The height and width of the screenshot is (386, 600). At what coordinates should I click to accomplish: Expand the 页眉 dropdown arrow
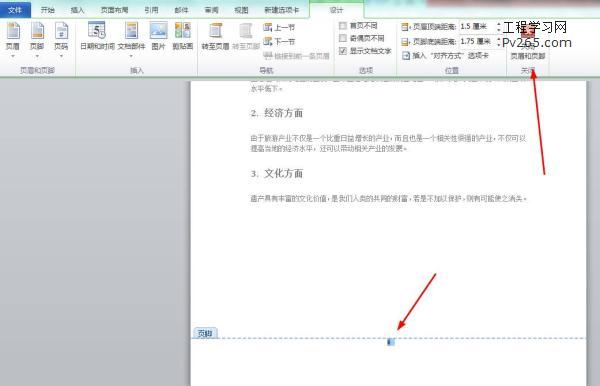[x=13, y=56]
